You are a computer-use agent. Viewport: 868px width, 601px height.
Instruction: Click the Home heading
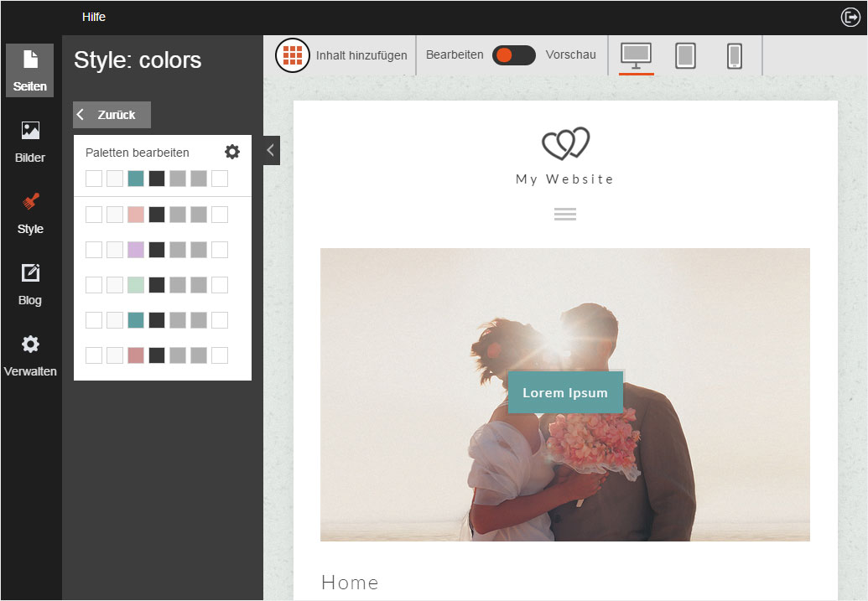coord(350,583)
